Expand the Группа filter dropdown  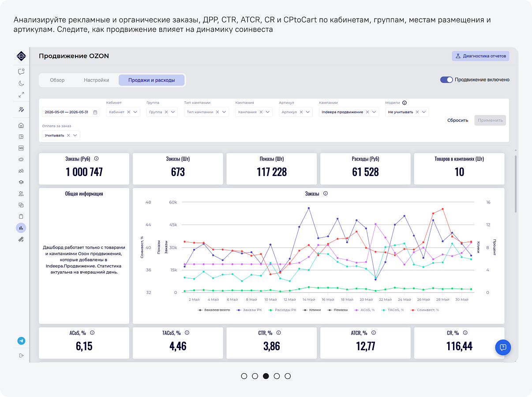[173, 112]
